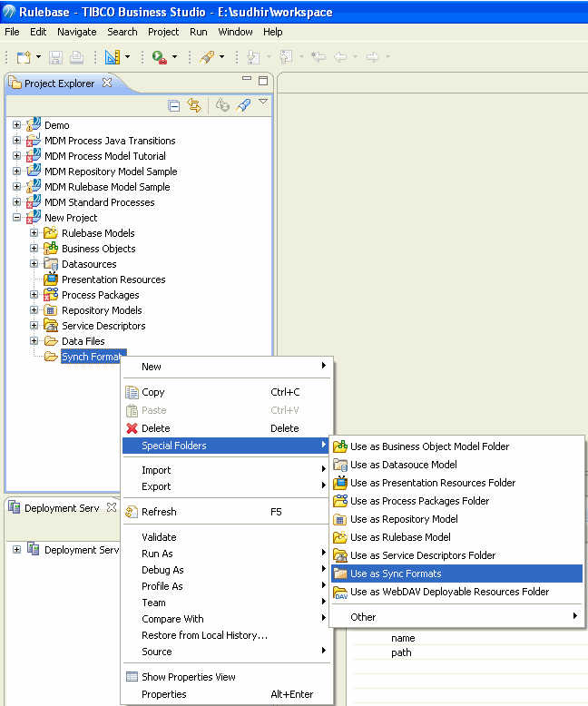Expand MDM Process Java Transitions node
This screenshot has width=588, height=706.
tap(16, 140)
